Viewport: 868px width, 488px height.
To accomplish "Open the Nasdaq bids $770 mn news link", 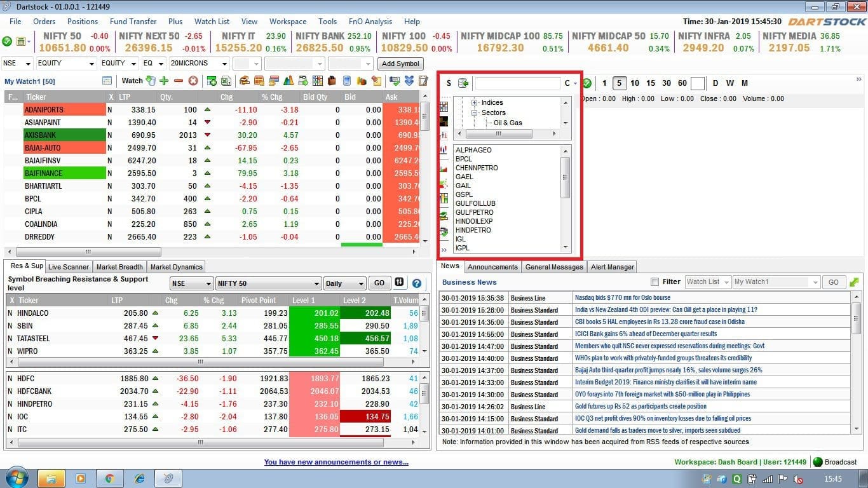I will (622, 297).
